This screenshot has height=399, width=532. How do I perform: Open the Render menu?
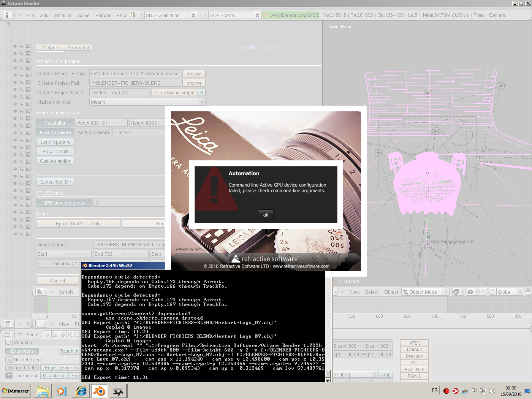[x=103, y=15]
